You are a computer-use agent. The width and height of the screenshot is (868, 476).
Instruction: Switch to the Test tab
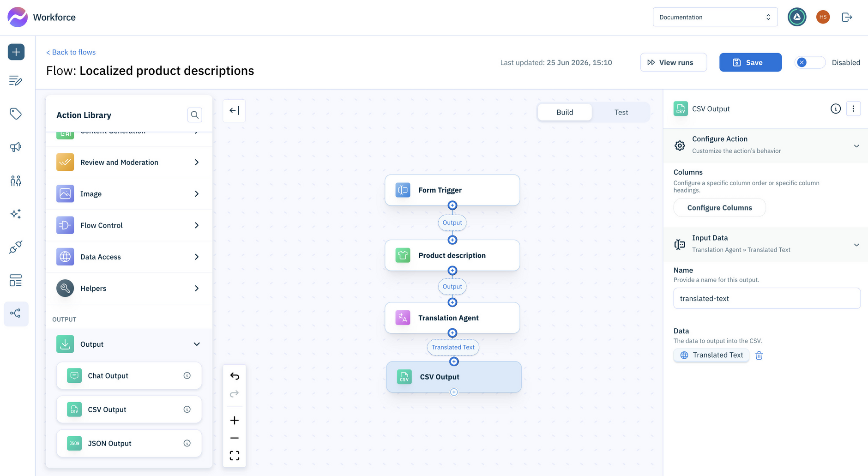pos(621,112)
